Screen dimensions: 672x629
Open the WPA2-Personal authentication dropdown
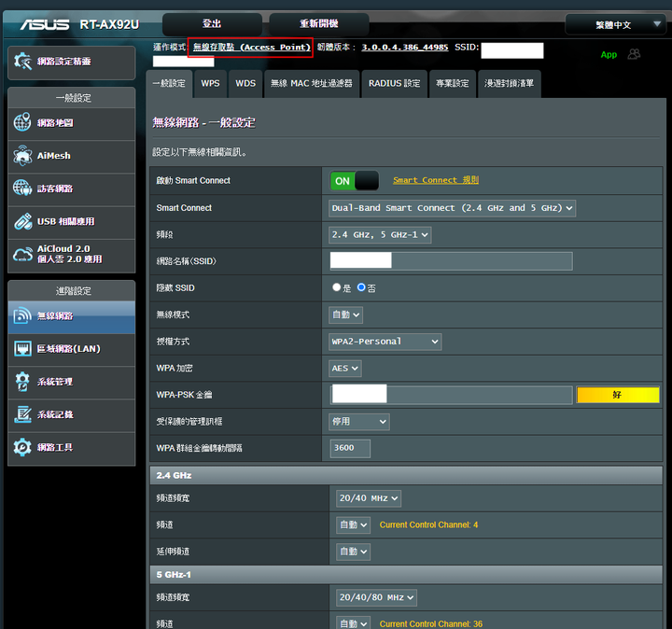click(385, 342)
